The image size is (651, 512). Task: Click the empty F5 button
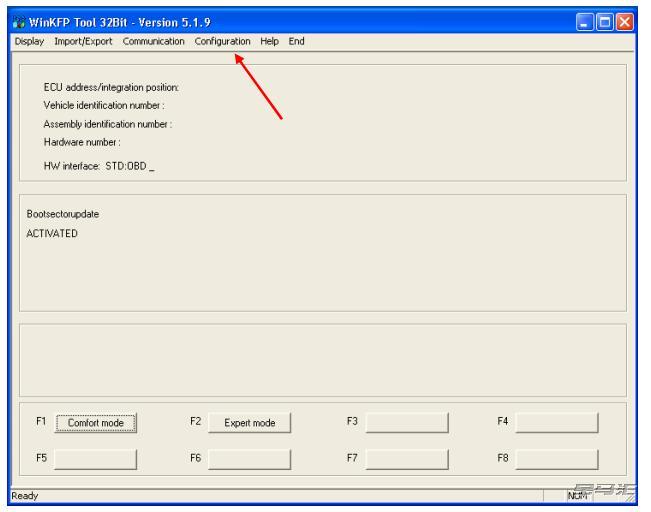[96, 459]
